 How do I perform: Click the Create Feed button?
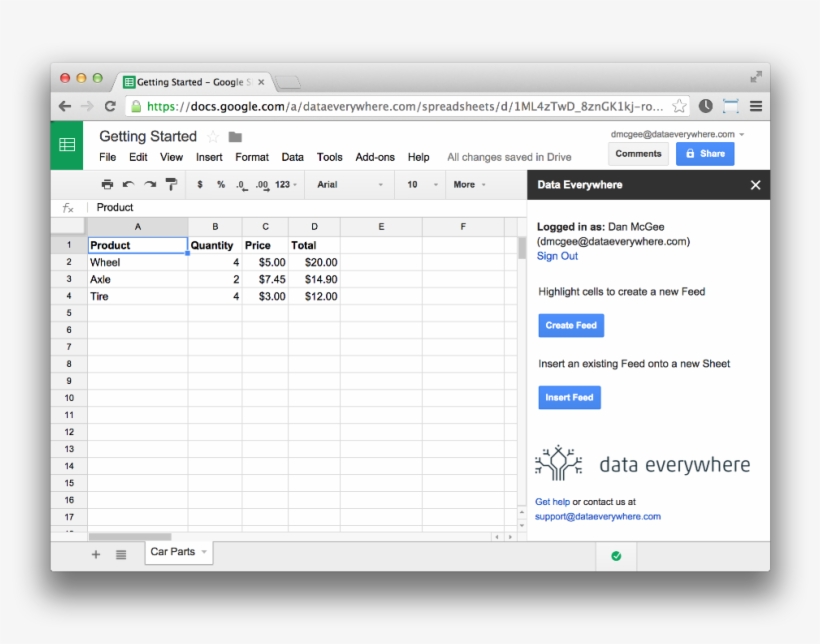pos(570,325)
